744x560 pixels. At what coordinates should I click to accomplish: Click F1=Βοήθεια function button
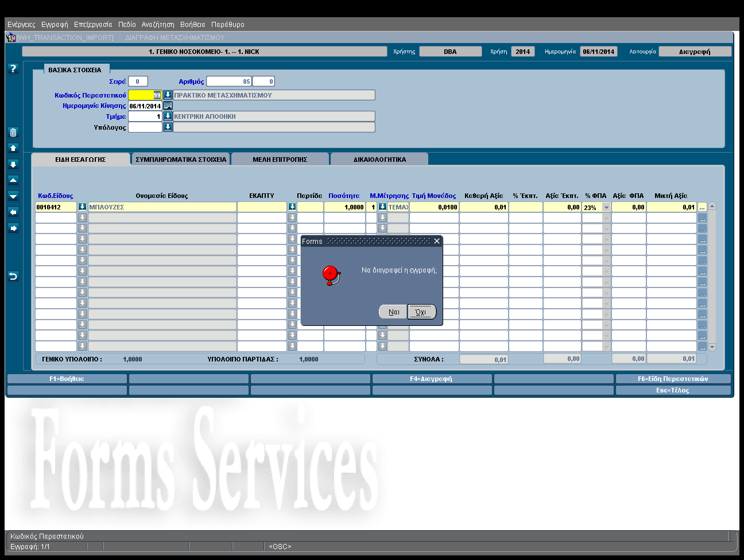click(x=67, y=379)
